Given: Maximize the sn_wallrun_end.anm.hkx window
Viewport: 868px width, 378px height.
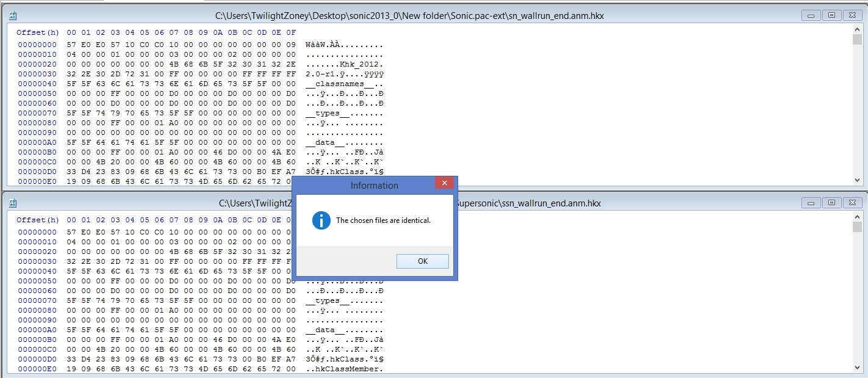Looking at the screenshot, I should (x=830, y=15).
